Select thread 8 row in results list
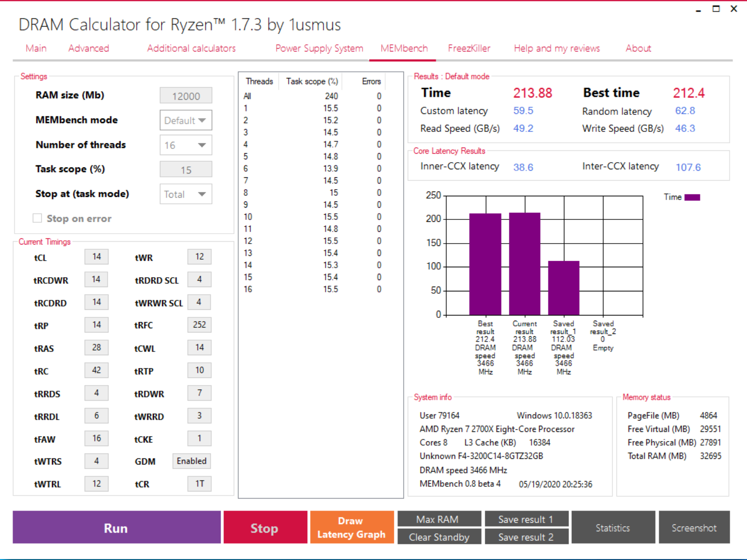Image resolution: width=747 pixels, height=560 pixels. (x=312, y=192)
